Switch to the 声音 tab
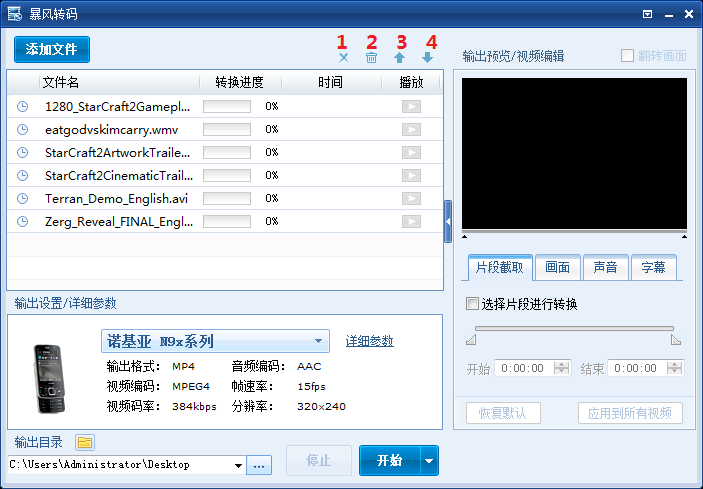The width and height of the screenshot is (703, 489). click(x=605, y=268)
